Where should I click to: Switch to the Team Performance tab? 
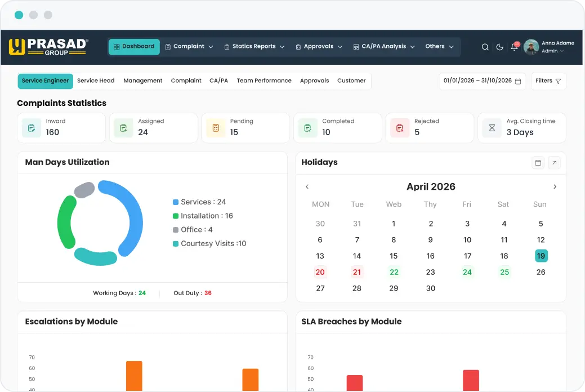(x=264, y=81)
